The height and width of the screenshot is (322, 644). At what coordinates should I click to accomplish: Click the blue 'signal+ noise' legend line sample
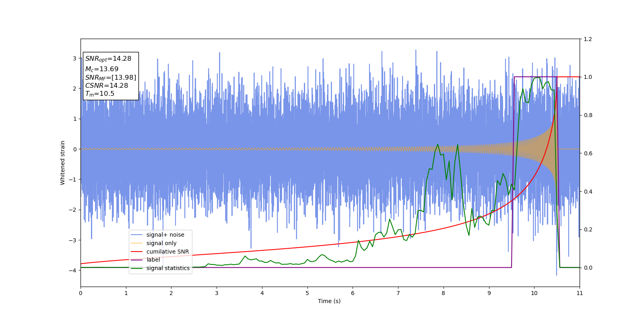[x=137, y=235]
